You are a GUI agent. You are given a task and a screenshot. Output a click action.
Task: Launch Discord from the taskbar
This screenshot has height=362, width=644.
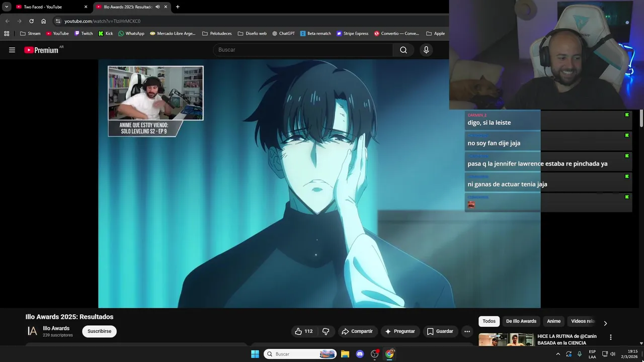coord(360,354)
